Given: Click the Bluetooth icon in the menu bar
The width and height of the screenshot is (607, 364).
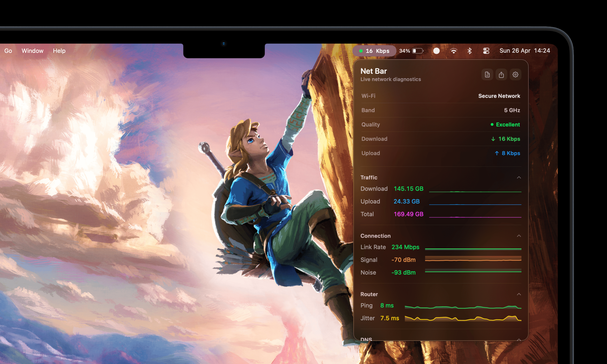Looking at the screenshot, I should (470, 51).
